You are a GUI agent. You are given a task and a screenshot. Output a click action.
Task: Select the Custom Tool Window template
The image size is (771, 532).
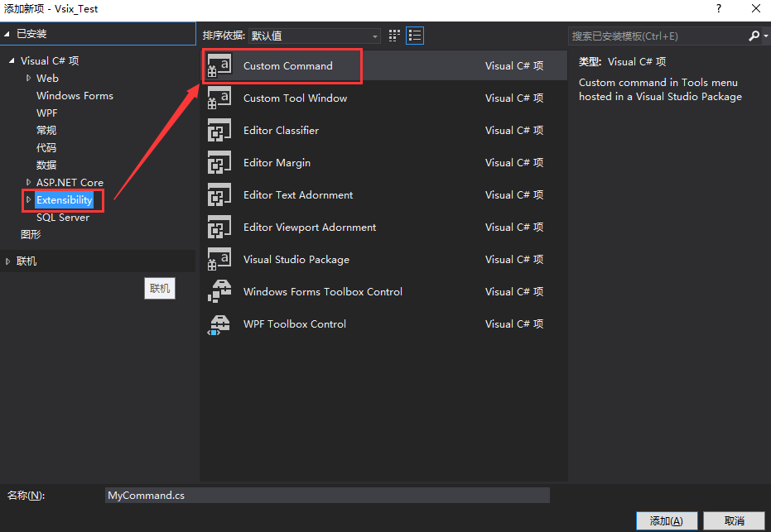tap(384, 98)
